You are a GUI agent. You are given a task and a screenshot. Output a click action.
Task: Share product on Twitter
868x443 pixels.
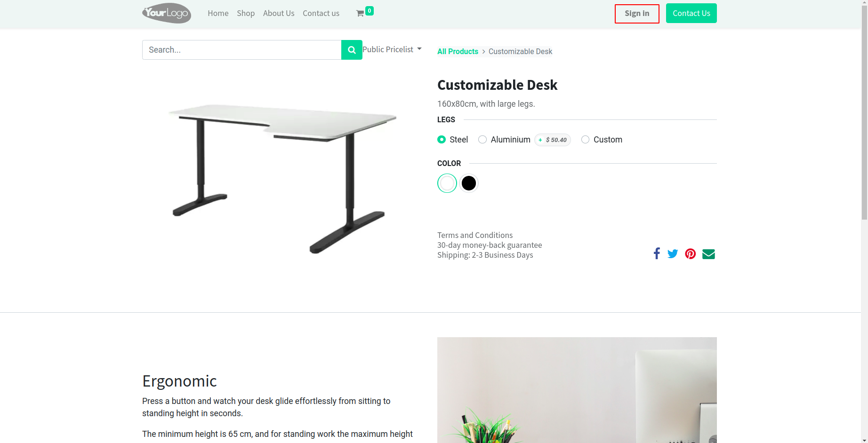[673, 254]
